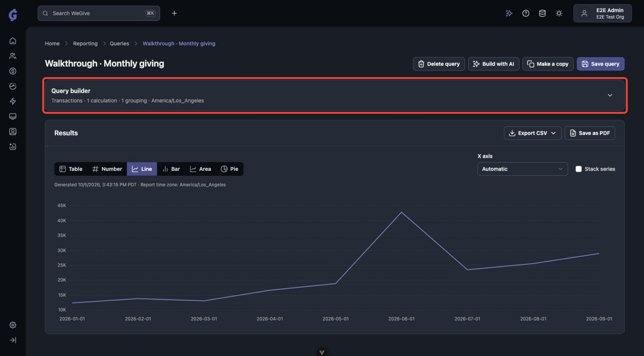The height and width of the screenshot is (356, 644).
Task: Open the people/donors sidebar icon
Action: point(13,56)
